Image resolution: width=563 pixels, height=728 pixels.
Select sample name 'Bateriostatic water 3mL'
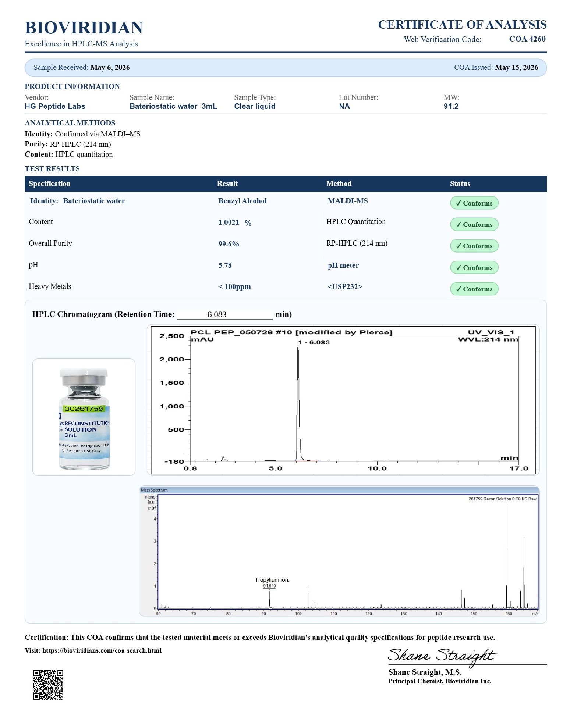tap(173, 106)
